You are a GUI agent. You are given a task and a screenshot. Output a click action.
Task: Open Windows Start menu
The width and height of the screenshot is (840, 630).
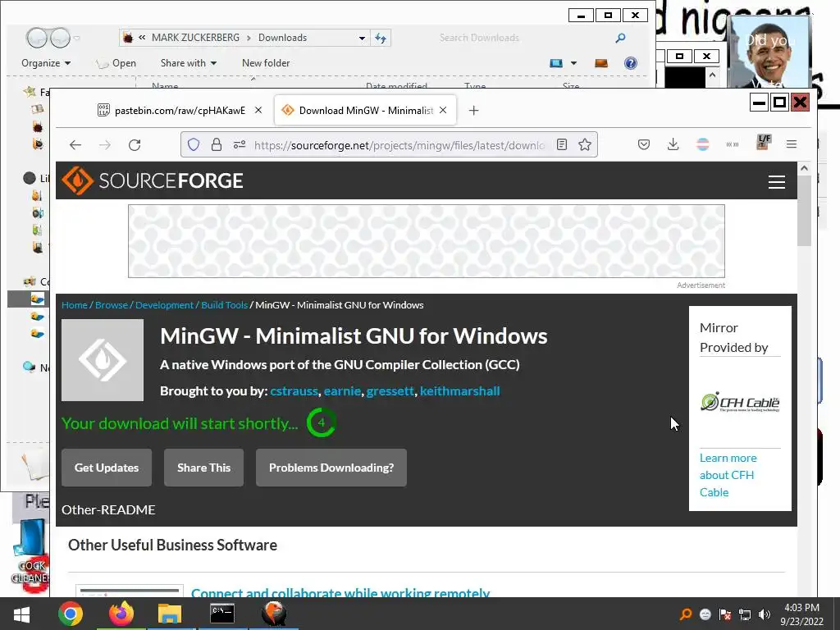click(21, 614)
